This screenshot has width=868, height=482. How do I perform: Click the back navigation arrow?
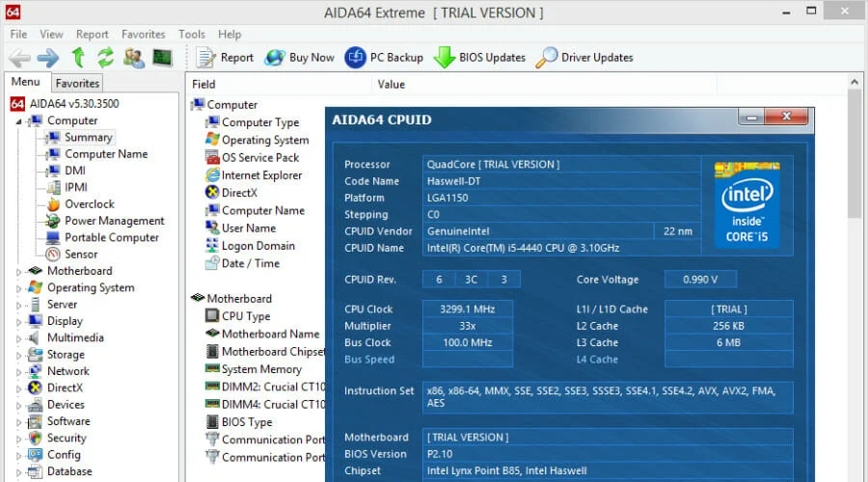(x=20, y=58)
